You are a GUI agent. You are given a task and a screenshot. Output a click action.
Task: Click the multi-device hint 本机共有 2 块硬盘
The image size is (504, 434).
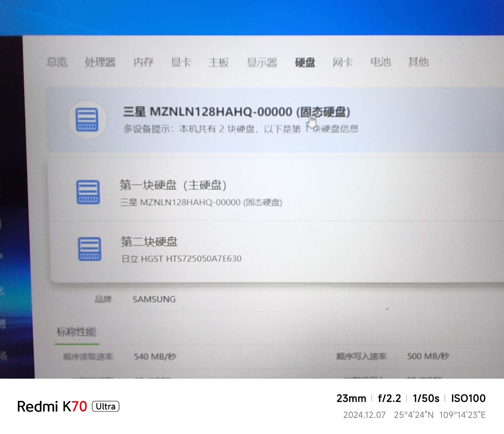click(x=241, y=129)
